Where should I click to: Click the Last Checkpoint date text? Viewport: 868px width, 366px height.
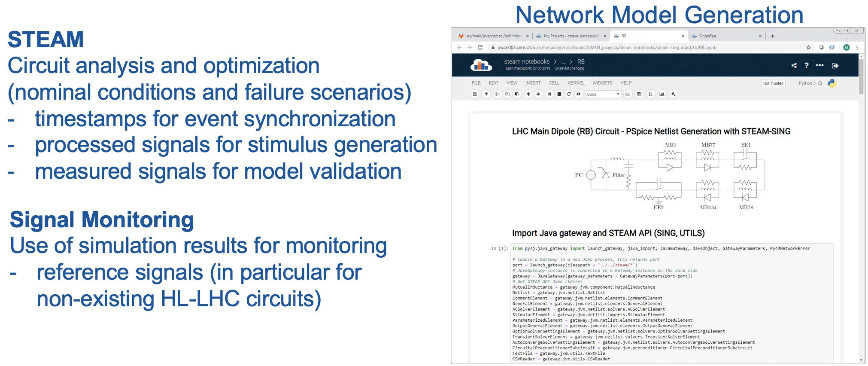[528, 68]
